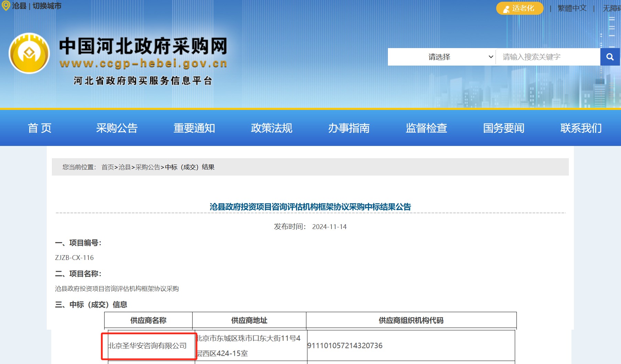Click the 二、项目名称 heading
The width and height of the screenshot is (621, 364).
click(78, 274)
